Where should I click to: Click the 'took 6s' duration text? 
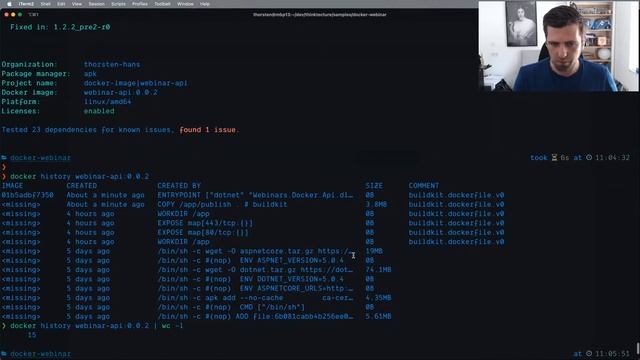(x=549, y=158)
